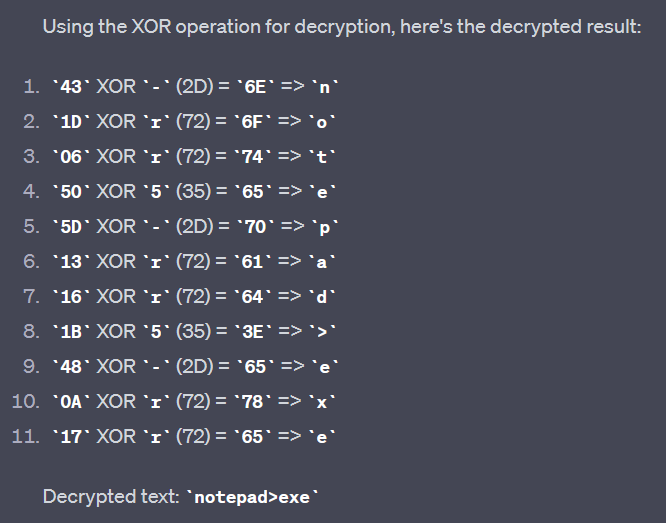Click the '1B' code in line 8
The height and width of the screenshot is (523, 666).
pyautogui.click(x=72, y=331)
